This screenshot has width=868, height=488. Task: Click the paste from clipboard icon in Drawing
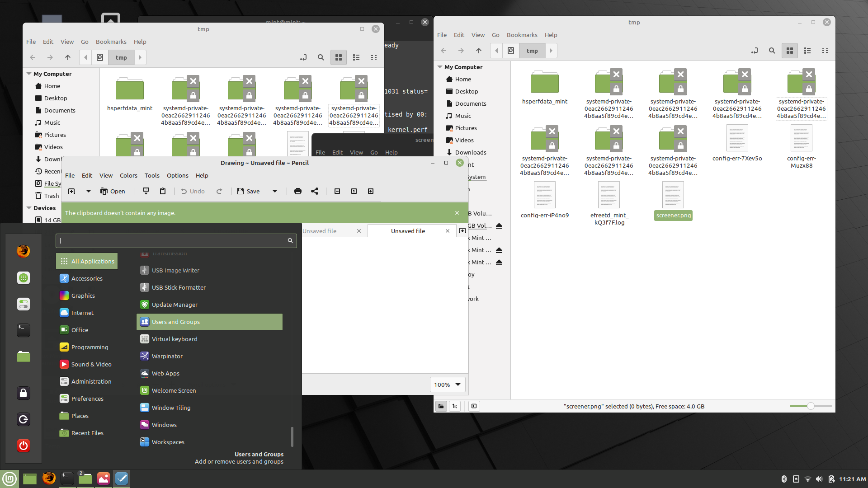[163, 191]
